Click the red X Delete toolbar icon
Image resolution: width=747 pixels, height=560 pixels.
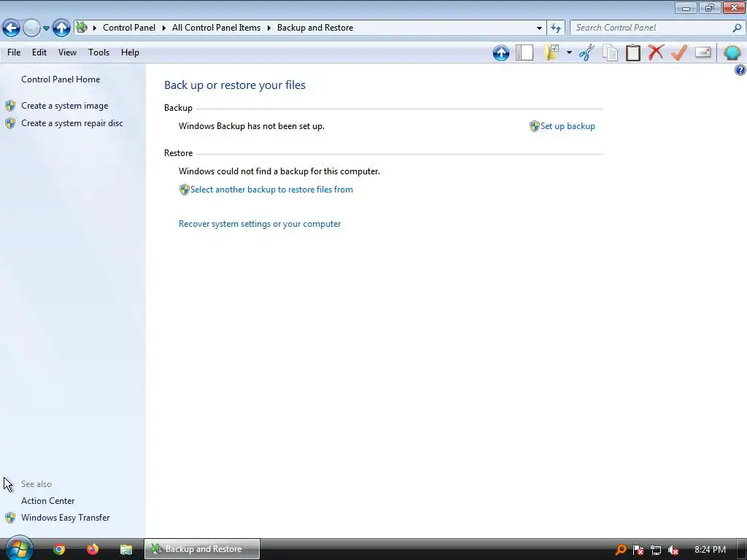click(656, 52)
